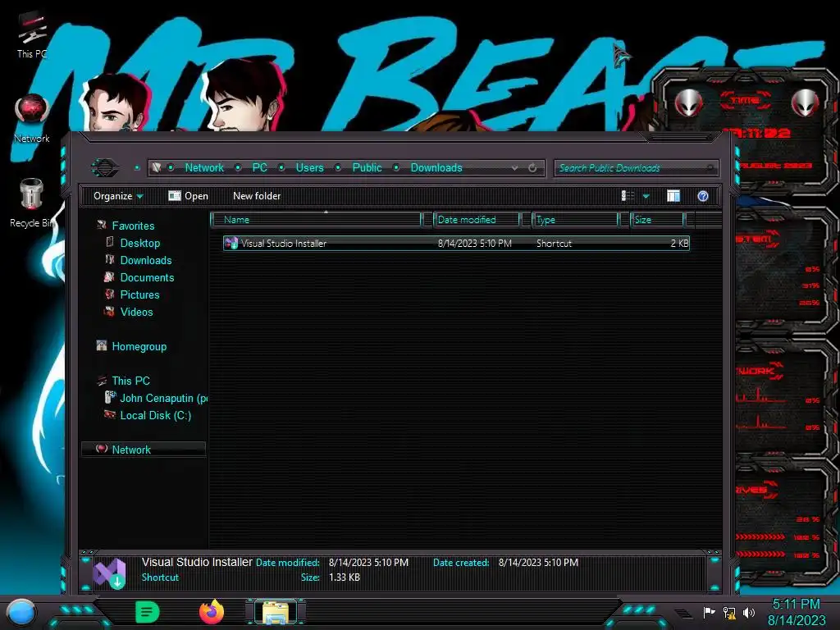Select Network in the navigation pane
840x630 pixels.
[x=131, y=450]
